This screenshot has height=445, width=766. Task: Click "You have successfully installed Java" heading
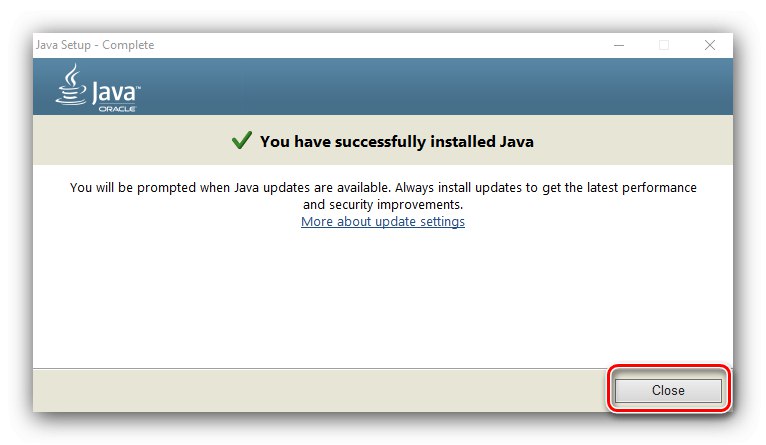(397, 141)
